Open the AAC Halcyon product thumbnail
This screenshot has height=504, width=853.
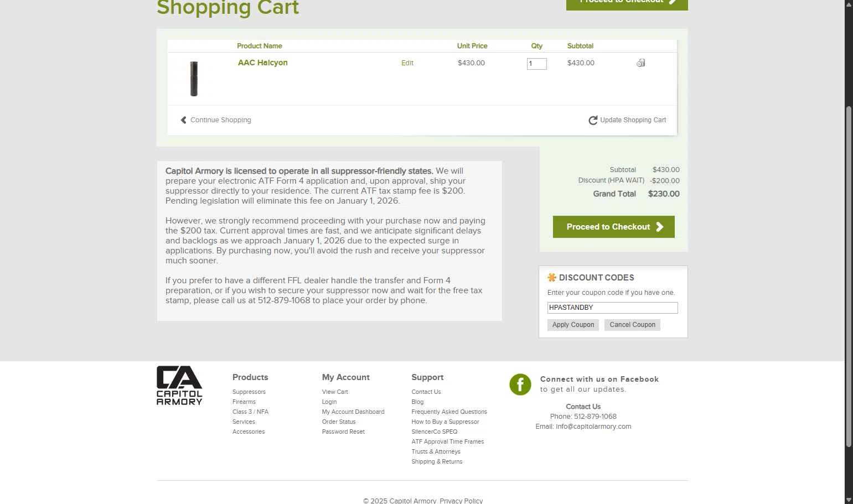click(194, 79)
